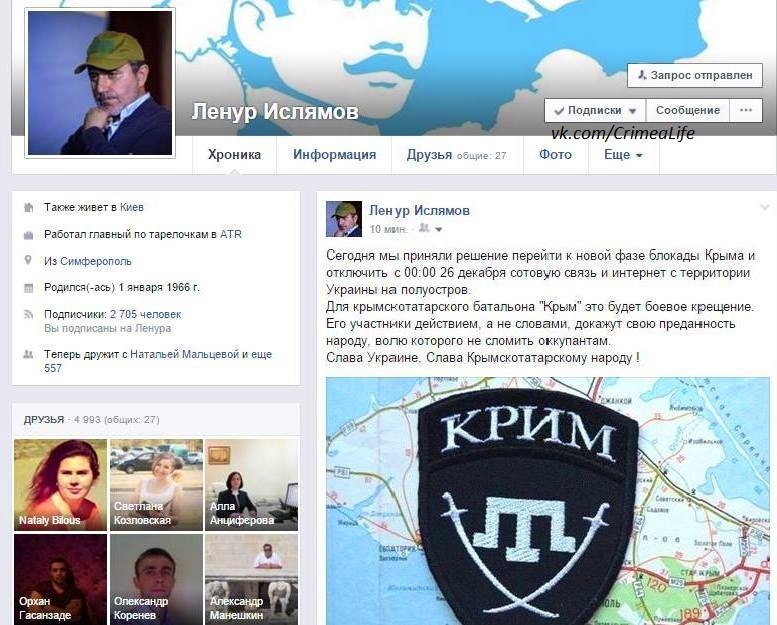Cancel the Запрос отправлен friend request
This screenshot has width=777, height=625.
click(695, 75)
